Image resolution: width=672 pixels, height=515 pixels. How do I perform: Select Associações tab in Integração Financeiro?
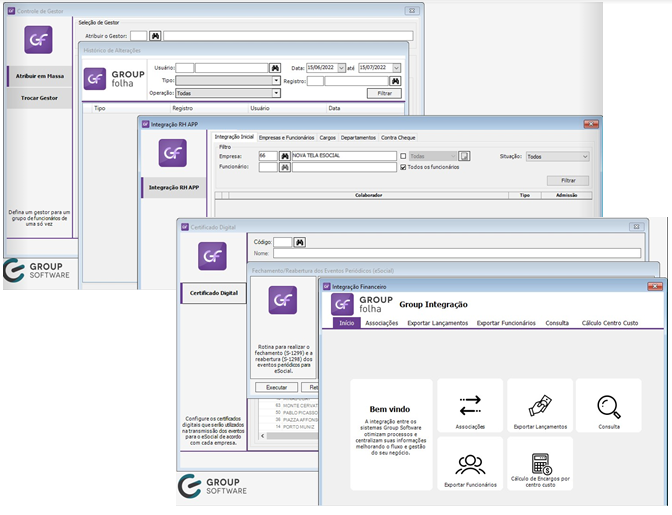381,323
